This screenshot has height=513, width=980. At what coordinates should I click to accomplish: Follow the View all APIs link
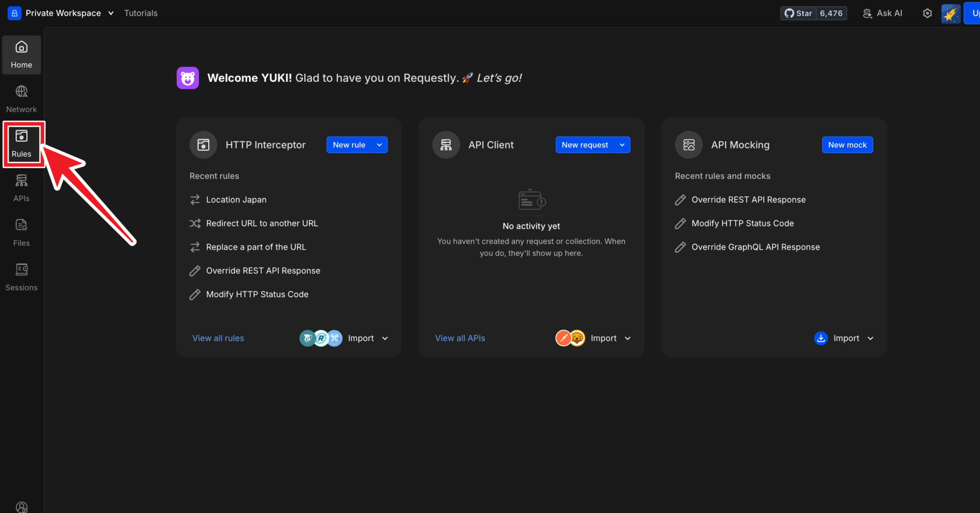[x=460, y=338]
